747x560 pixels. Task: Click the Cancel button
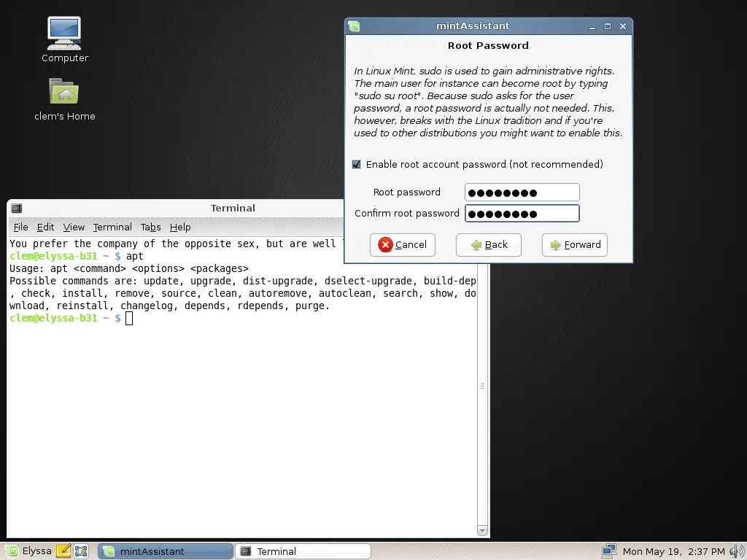(x=403, y=245)
